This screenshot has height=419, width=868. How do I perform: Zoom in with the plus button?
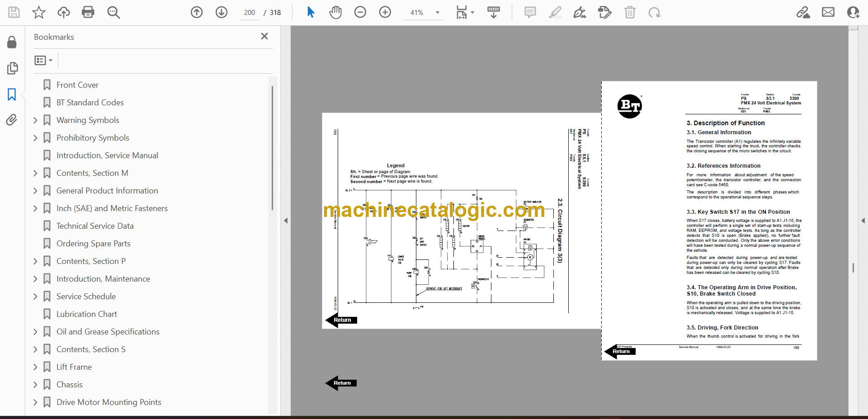385,12
